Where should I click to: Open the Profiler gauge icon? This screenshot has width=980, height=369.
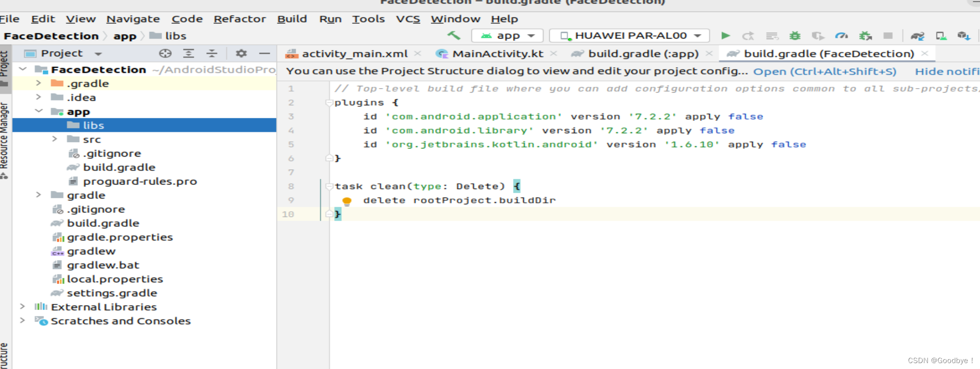(x=841, y=36)
